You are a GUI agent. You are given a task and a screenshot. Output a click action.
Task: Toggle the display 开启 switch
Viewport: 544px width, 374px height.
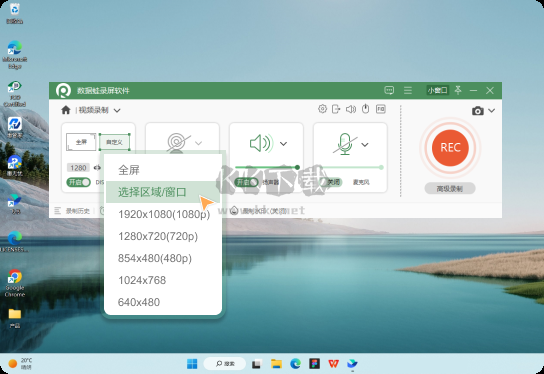(x=78, y=182)
